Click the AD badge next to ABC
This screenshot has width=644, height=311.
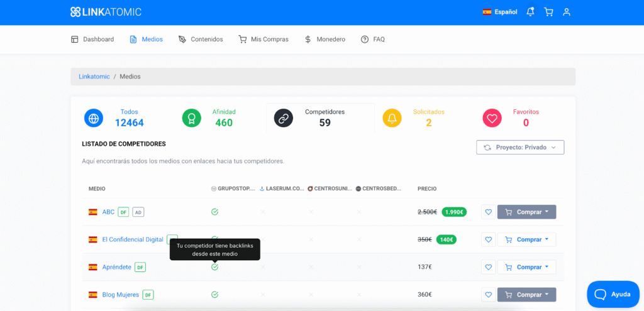coord(138,212)
